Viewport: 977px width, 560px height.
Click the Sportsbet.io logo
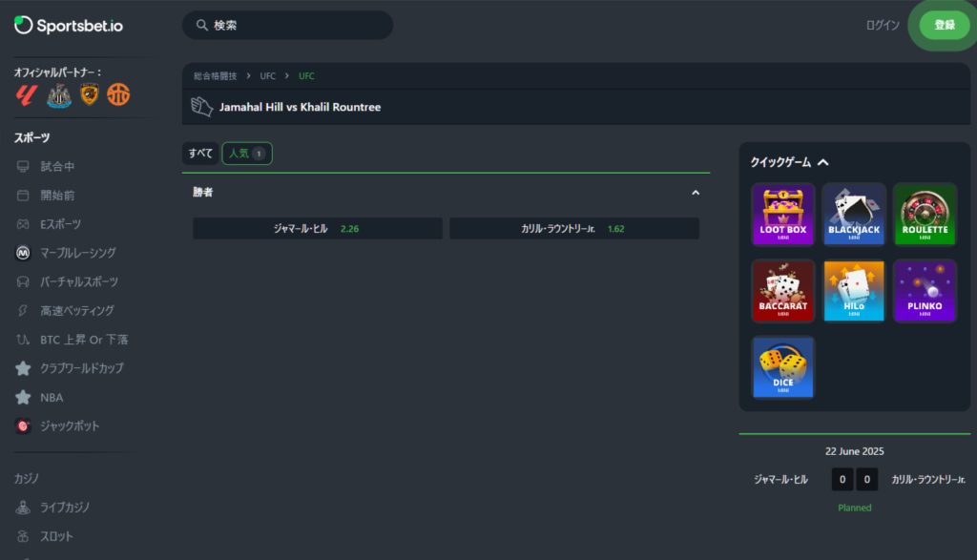69,26
